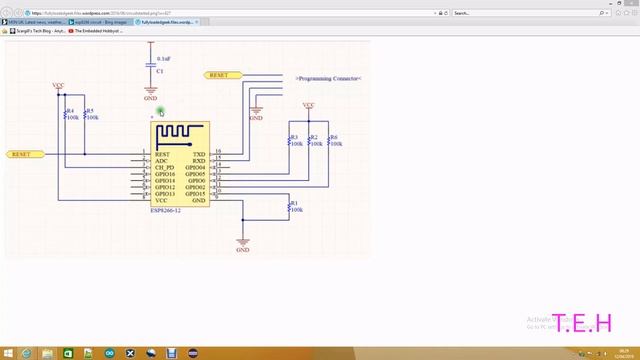Open the dark round Eclipse-style taskbar icon
The width and height of the screenshot is (640, 360).
(x=193, y=353)
